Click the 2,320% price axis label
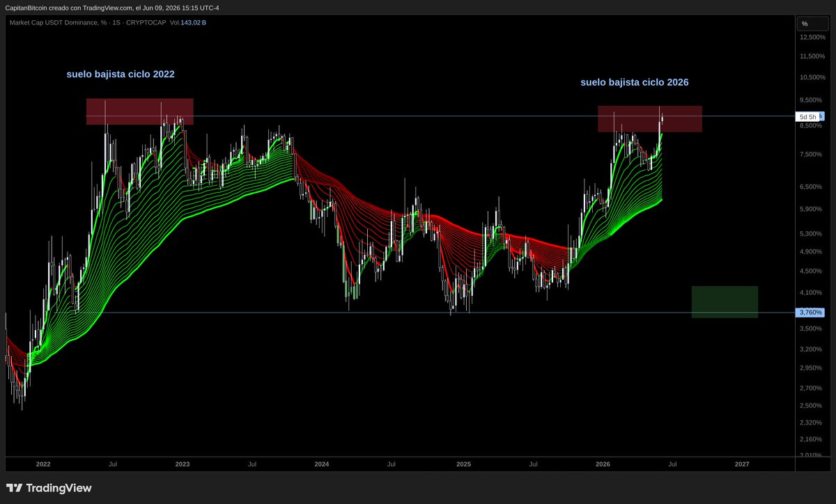This screenshot has width=836, height=504. pyautogui.click(x=810, y=423)
